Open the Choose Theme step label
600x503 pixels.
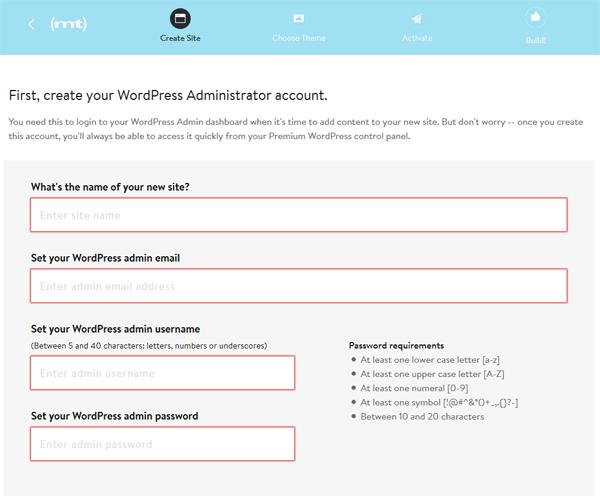[299, 38]
